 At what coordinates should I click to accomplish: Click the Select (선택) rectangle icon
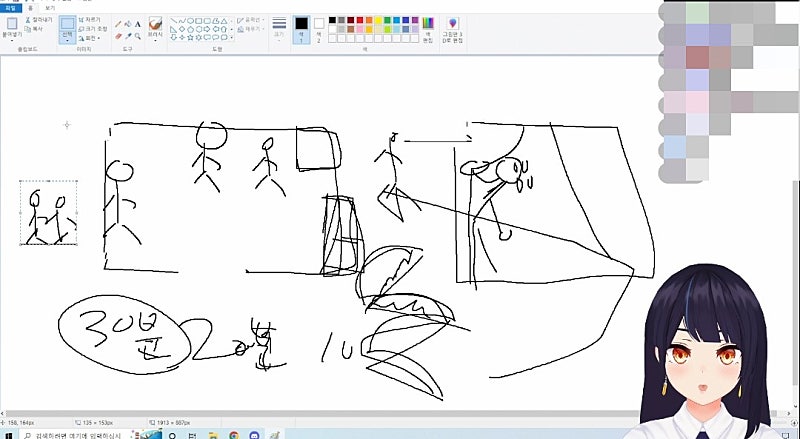[67, 23]
